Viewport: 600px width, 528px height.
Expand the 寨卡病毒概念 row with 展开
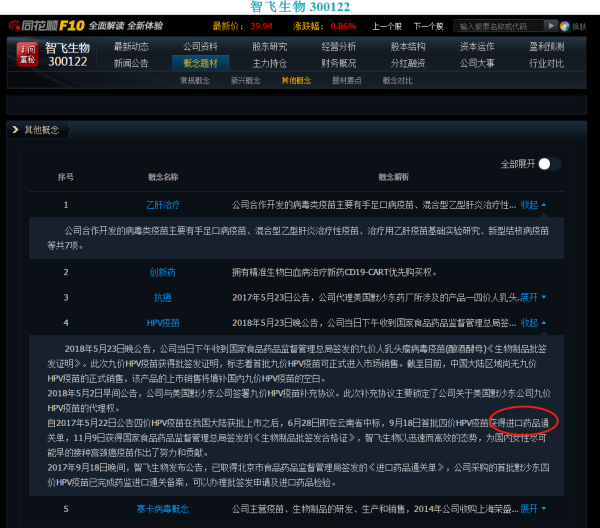coord(533,508)
